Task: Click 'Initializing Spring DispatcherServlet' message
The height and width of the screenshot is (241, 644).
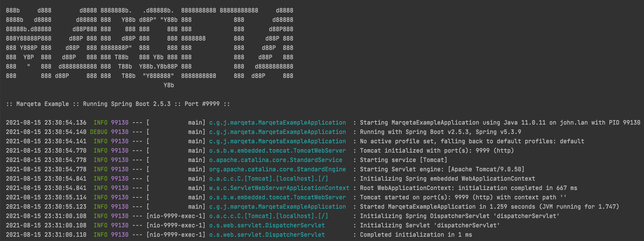Action: point(459,216)
